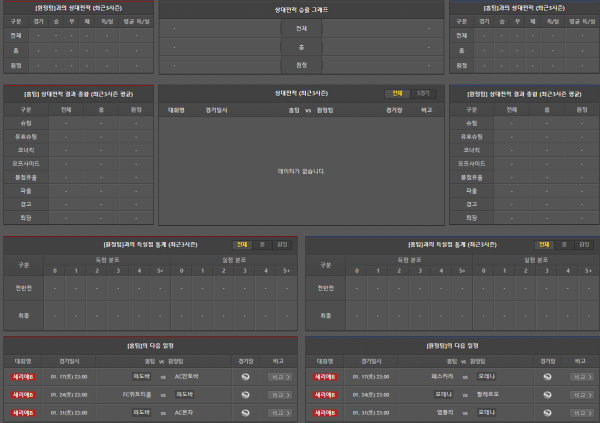Click the stadium icon for 엠폴리 vs 모데나 match
The height and width of the screenshot is (423, 600).
(x=547, y=411)
